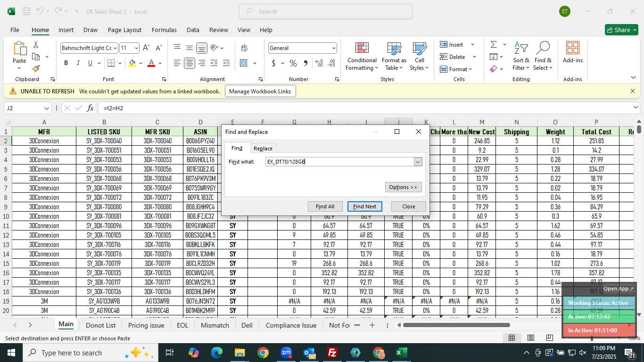Toggle middle vertical alignment
The height and width of the screenshot is (362, 644).
click(190, 48)
